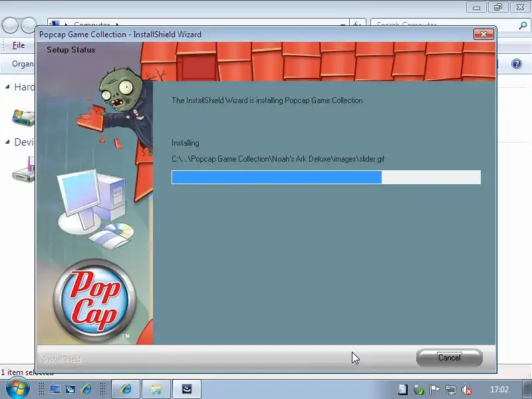Collapse the Devices group in Explorer
Viewport: 532px width, 399px height.
[7, 142]
